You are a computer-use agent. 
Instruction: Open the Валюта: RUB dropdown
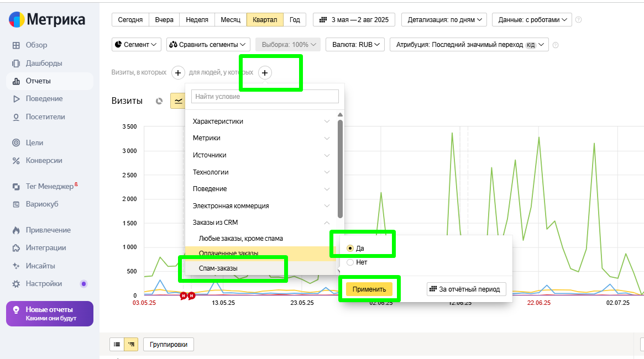(x=355, y=45)
